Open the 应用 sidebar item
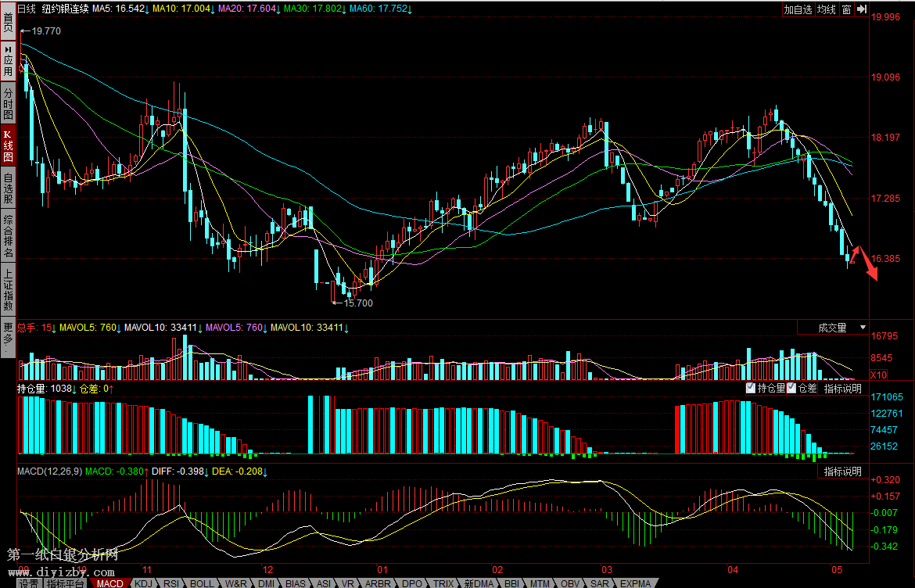 (x=8, y=59)
